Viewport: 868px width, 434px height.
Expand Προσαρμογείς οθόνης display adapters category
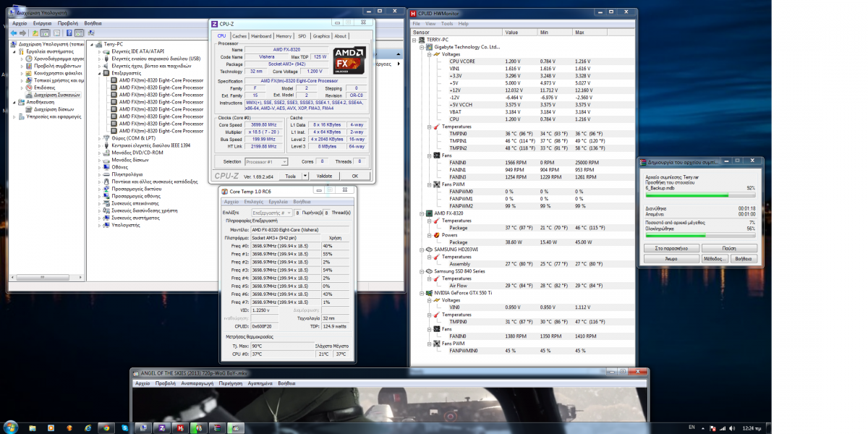99,196
